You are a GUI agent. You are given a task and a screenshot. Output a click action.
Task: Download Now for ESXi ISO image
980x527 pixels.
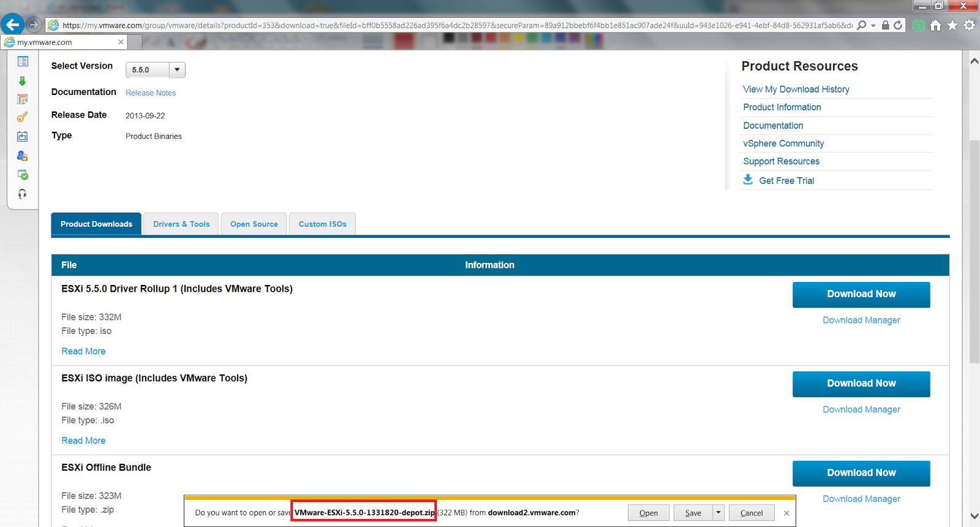pos(861,384)
